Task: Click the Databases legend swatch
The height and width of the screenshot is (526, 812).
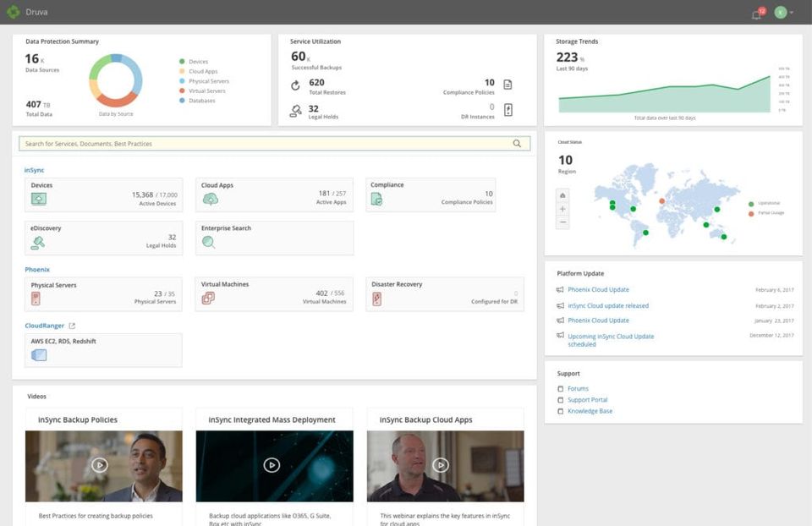Action: pos(182,101)
